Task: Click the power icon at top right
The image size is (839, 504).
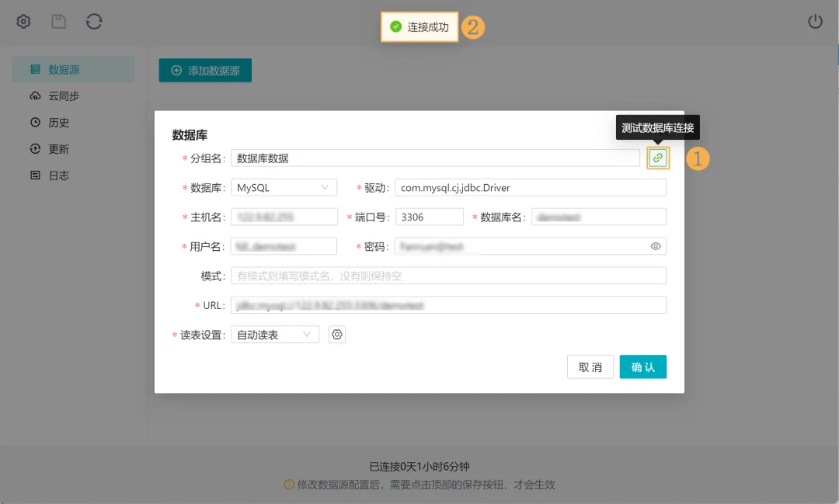Action: coord(815,22)
